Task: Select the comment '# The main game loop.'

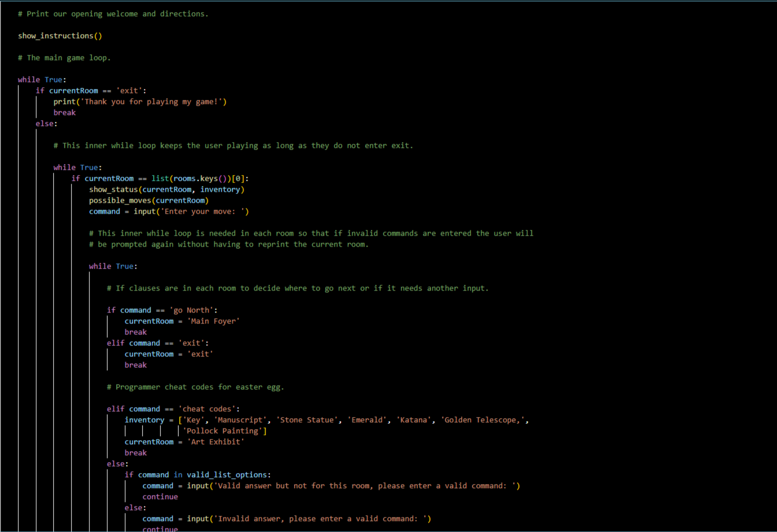Action: click(x=64, y=58)
